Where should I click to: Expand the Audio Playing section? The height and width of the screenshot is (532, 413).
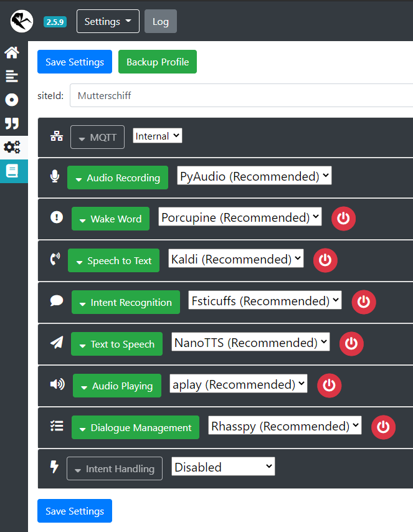(x=117, y=386)
